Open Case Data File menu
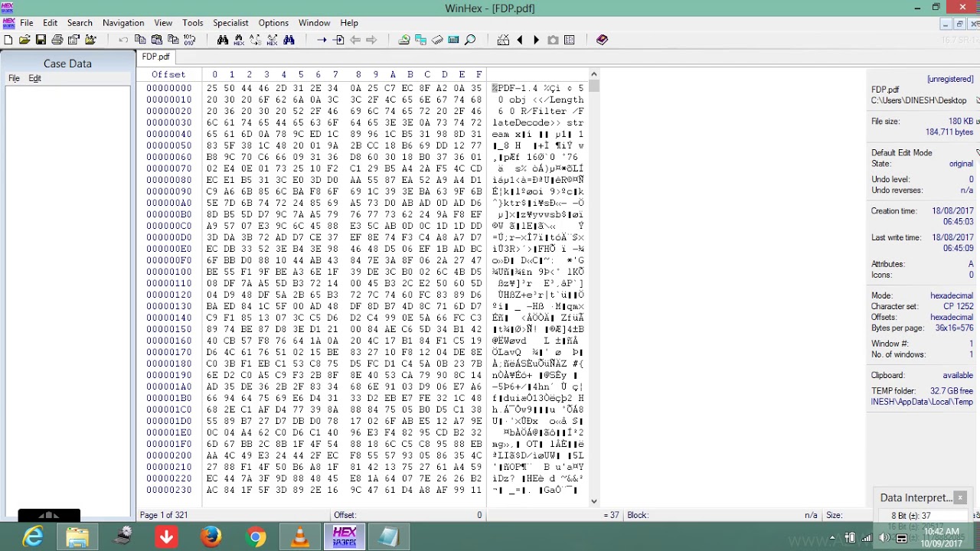Viewport: 980px width, 551px height. click(14, 78)
